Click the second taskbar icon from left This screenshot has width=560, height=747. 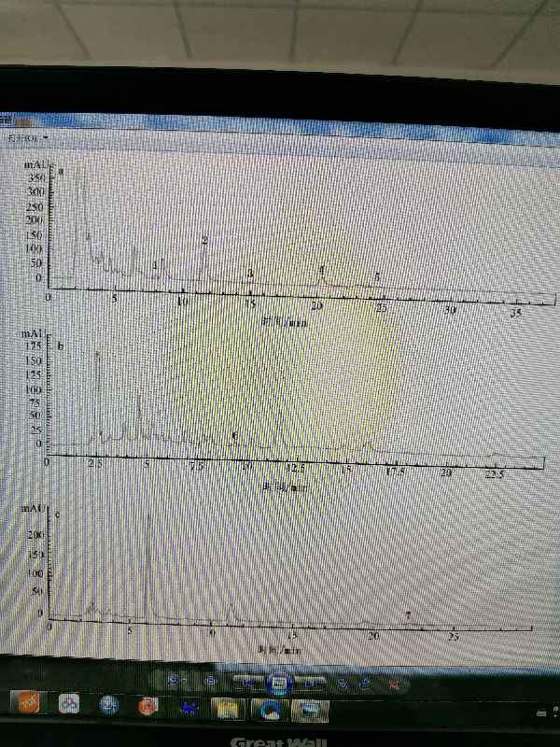point(68,704)
